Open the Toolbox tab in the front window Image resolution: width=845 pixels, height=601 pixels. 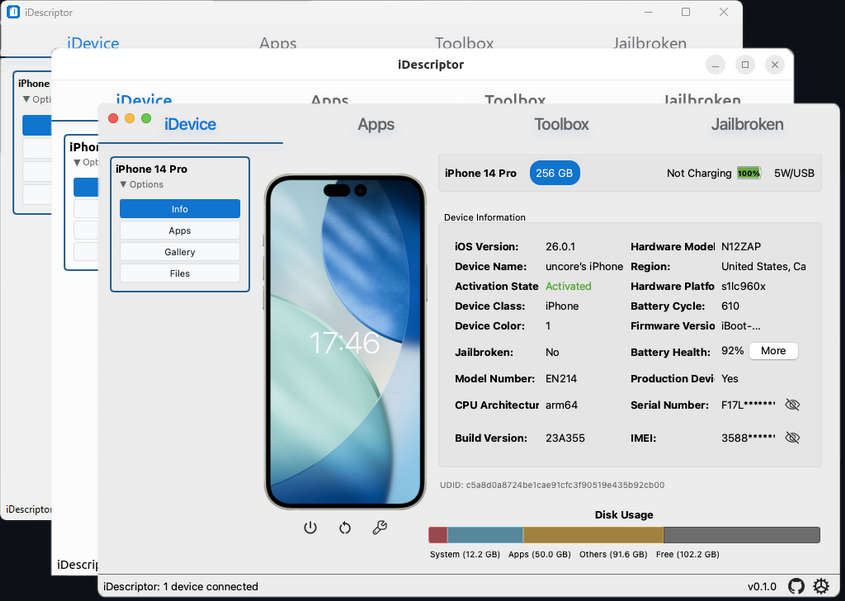[562, 124]
